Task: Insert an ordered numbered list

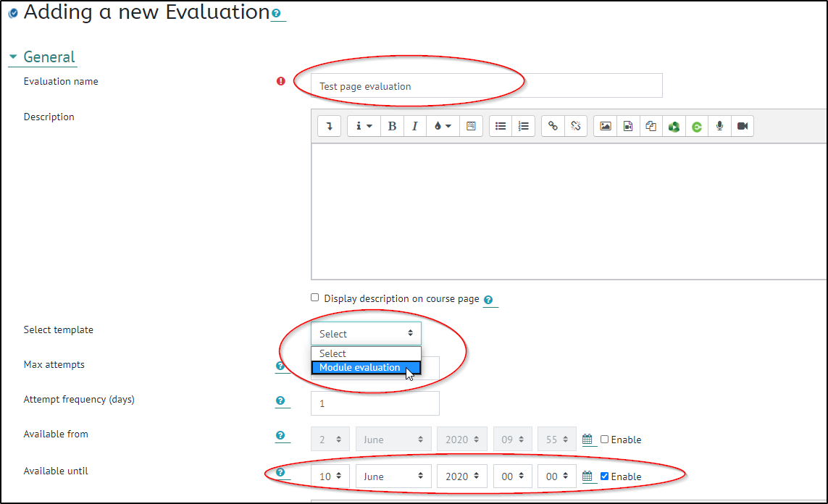Action: (523, 126)
